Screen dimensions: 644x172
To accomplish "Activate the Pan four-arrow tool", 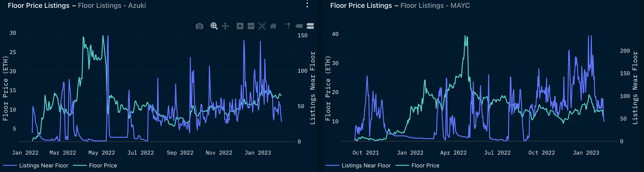I will pyautogui.click(x=225, y=26).
